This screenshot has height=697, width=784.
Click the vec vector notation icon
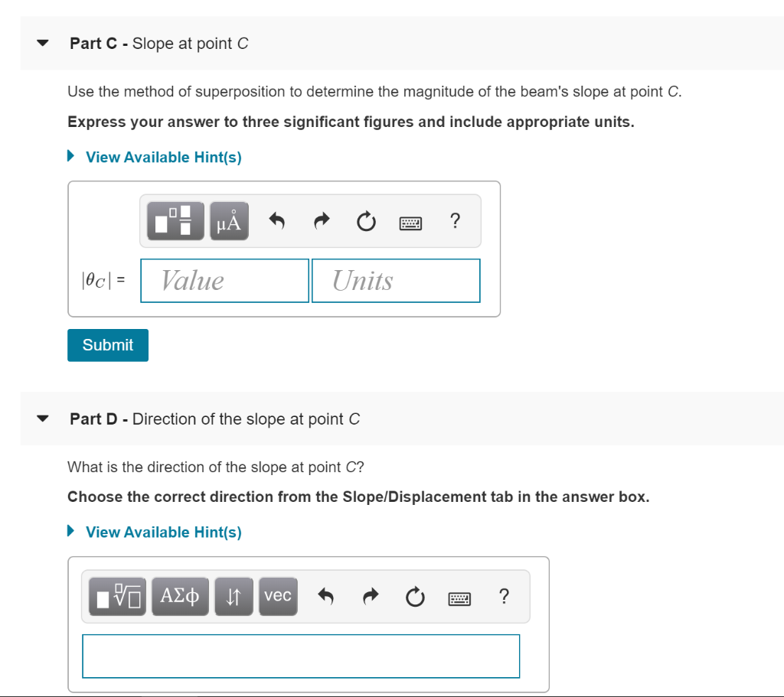[277, 597]
